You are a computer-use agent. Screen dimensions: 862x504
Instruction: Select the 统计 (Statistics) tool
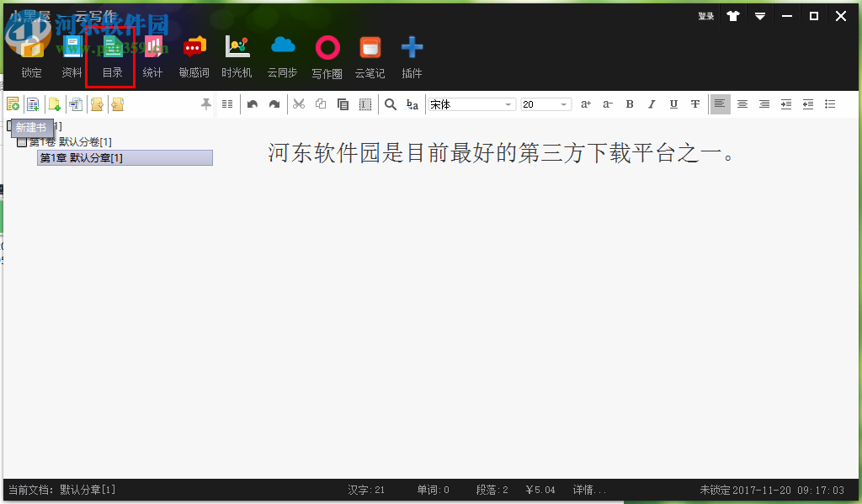[152, 55]
